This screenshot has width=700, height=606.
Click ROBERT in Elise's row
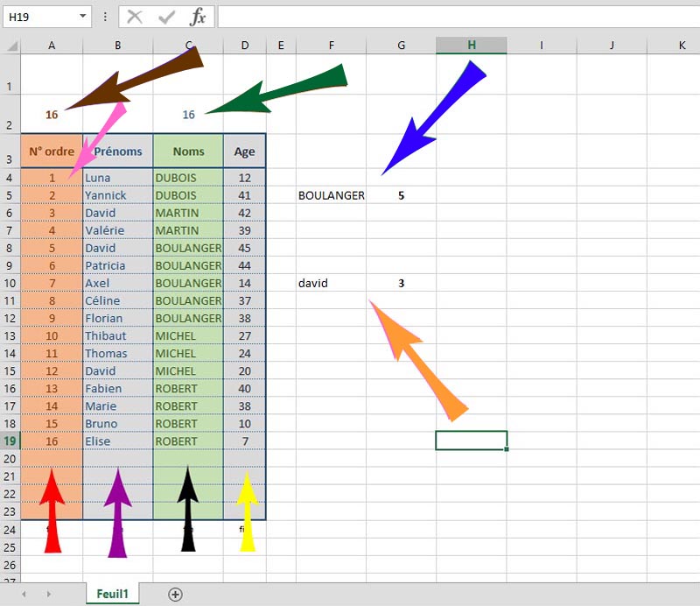point(188,441)
